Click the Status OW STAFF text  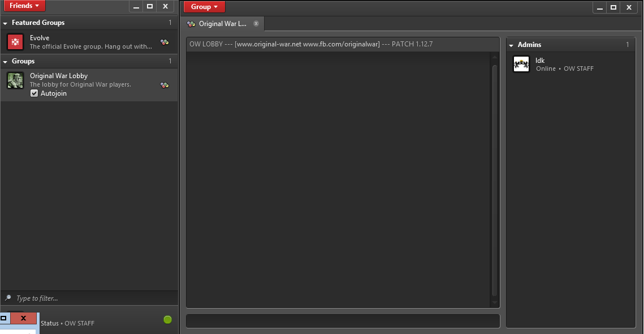click(x=67, y=323)
